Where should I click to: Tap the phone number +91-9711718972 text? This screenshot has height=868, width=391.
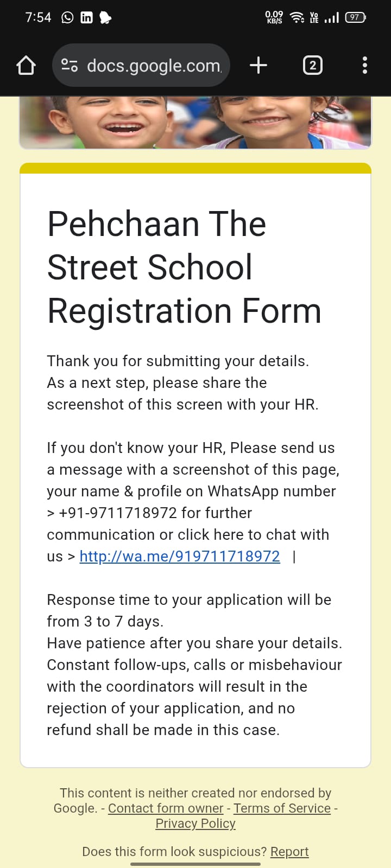(x=118, y=513)
